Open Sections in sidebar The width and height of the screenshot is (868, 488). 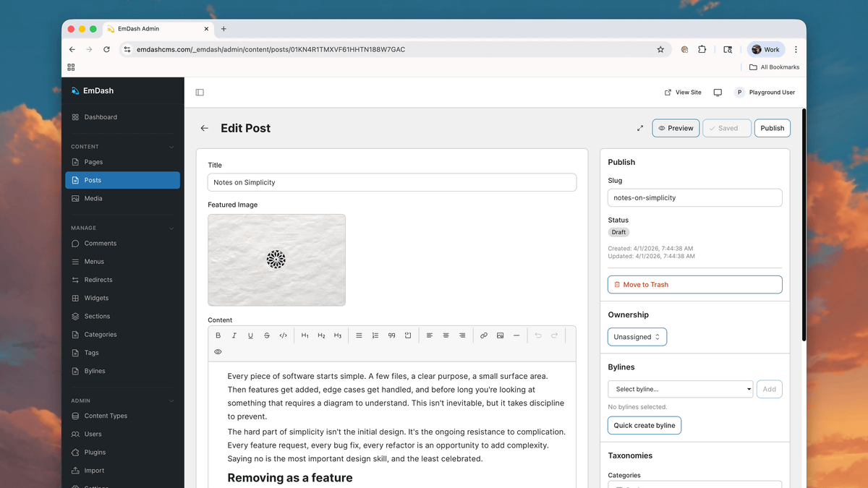[123, 316]
